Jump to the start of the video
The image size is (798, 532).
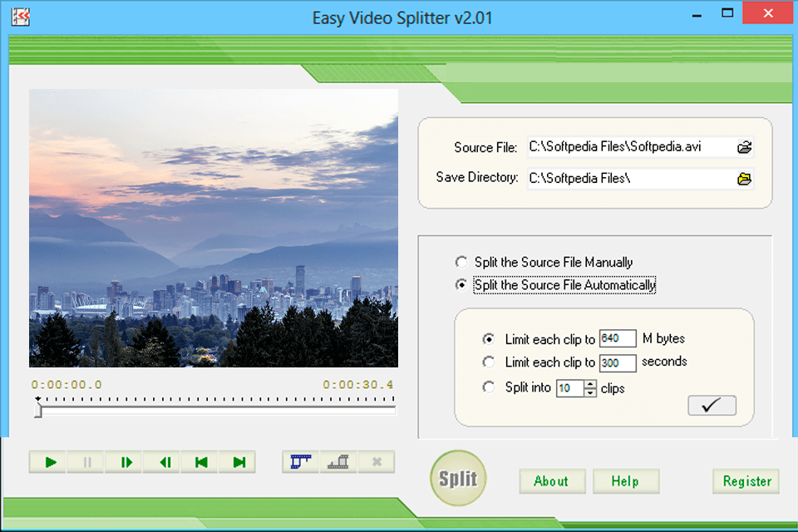pos(201,462)
